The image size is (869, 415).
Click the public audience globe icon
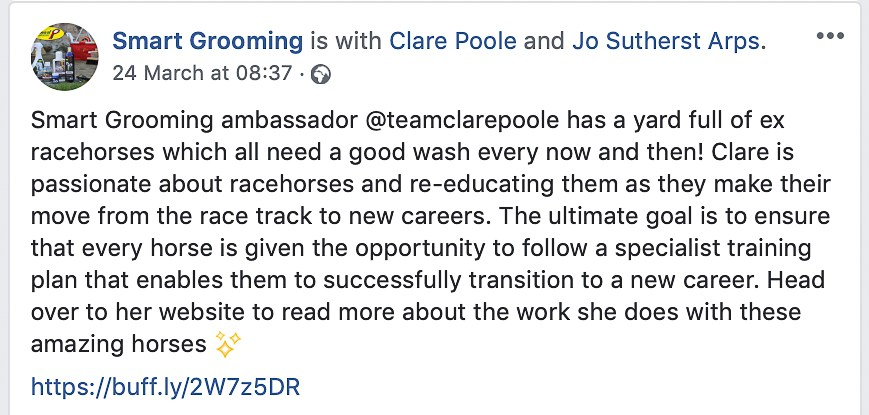(x=320, y=73)
